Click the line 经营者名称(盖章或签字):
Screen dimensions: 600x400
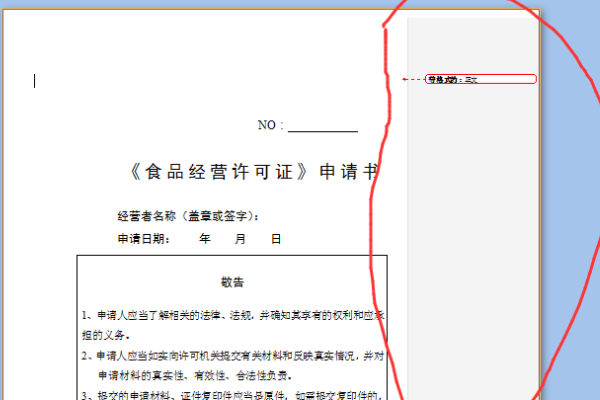(x=188, y=216)
